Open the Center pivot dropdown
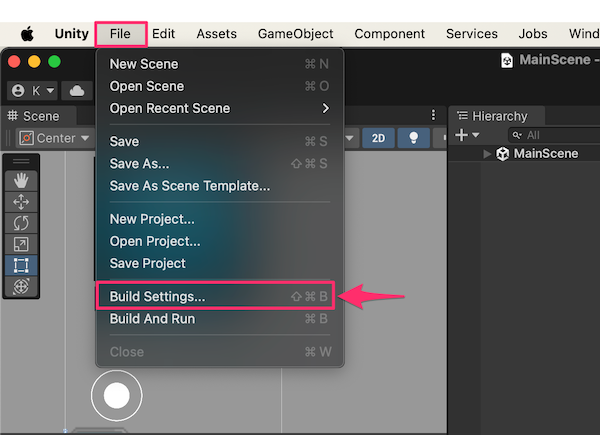Viewport: 600px width, 435px height. tap(54, 138)
